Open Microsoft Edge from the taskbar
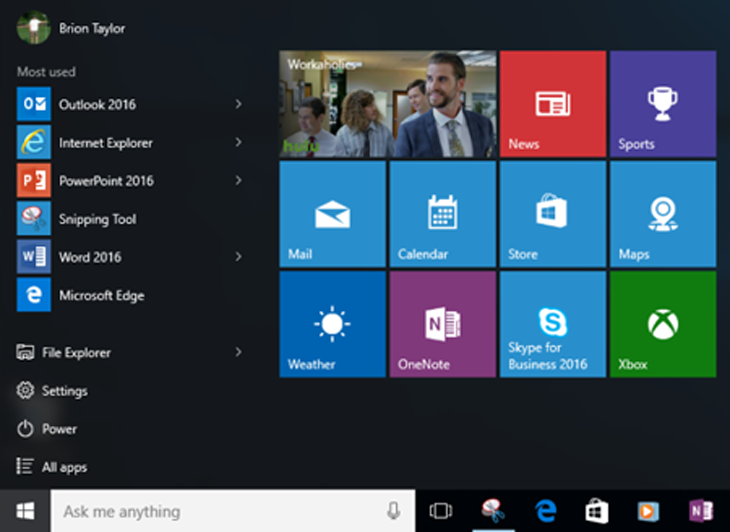The width and height of the screenshot is (730, 532). click(x=546, y=511)
